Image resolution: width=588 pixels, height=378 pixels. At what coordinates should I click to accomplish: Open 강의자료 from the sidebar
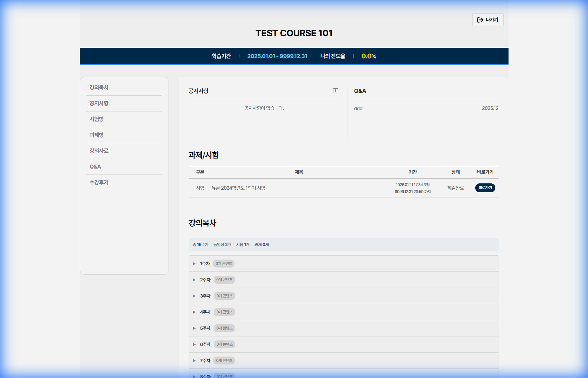99,151
